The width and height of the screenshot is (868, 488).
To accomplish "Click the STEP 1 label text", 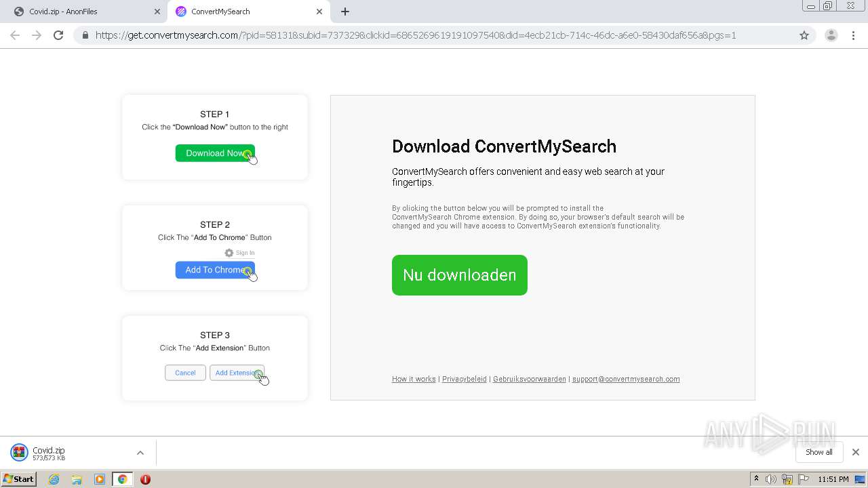I will pos(214,114).
